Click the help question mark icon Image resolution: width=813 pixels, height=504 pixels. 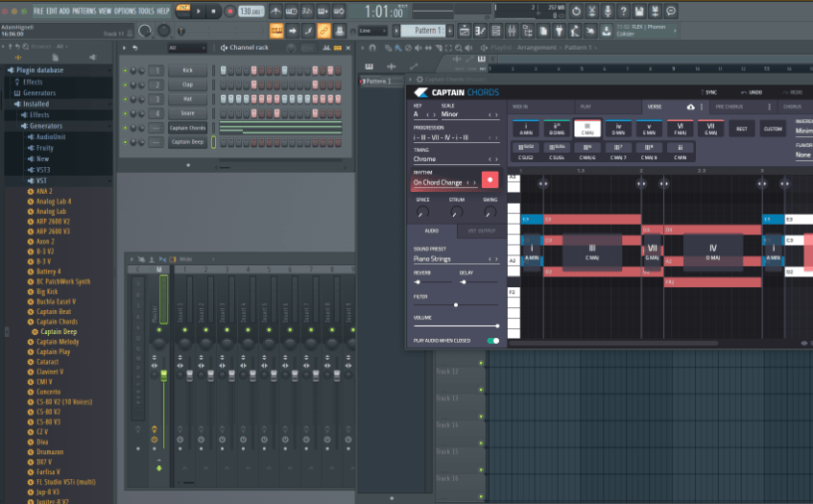coord(623,11)
